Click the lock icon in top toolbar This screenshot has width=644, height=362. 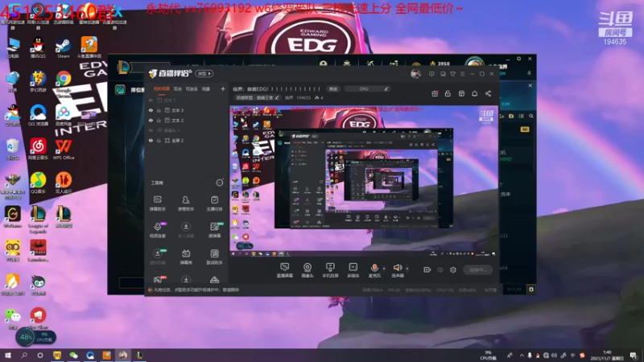click(x=448, y=93)
